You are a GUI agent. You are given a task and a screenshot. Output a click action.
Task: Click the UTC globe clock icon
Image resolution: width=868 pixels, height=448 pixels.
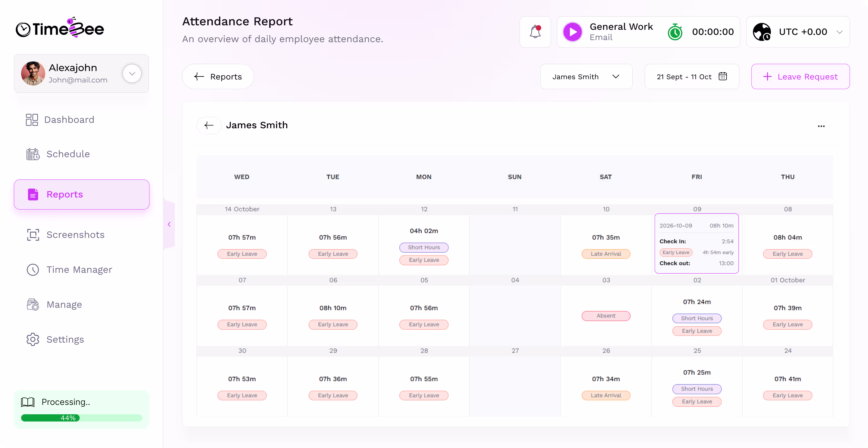coord(762,32)
